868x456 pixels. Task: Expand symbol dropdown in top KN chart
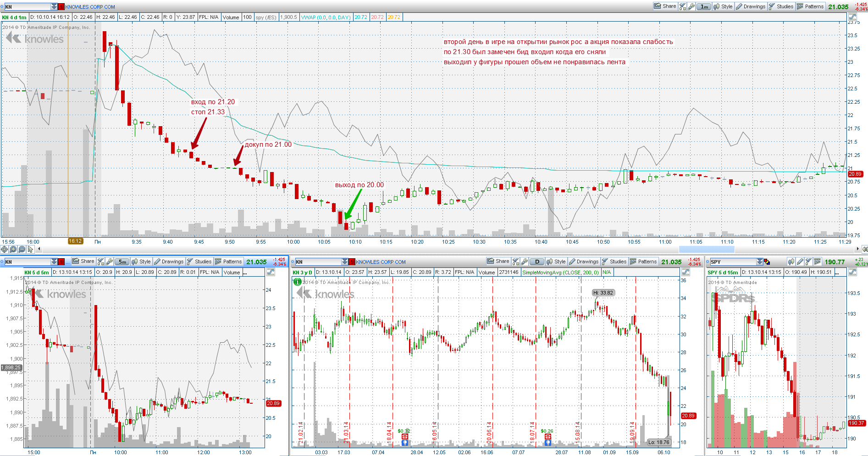click(x=54, y=6)
